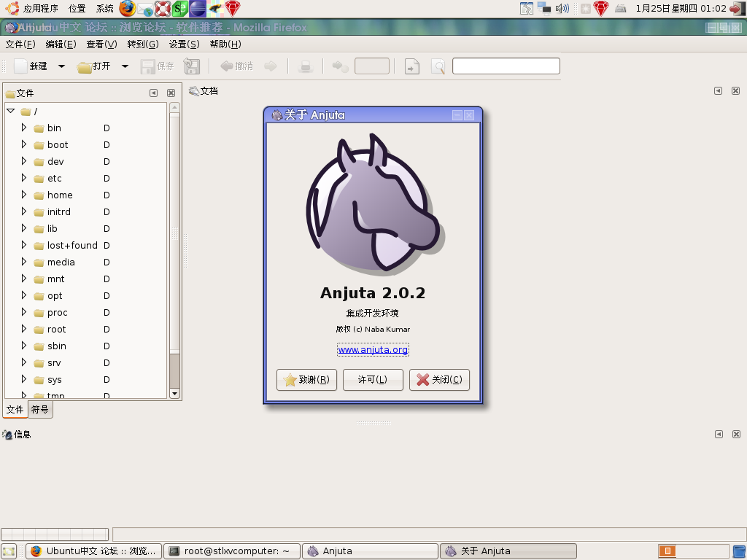Expand the sbin folder
This screenshot has width=747, height=560.
point(23,346)
